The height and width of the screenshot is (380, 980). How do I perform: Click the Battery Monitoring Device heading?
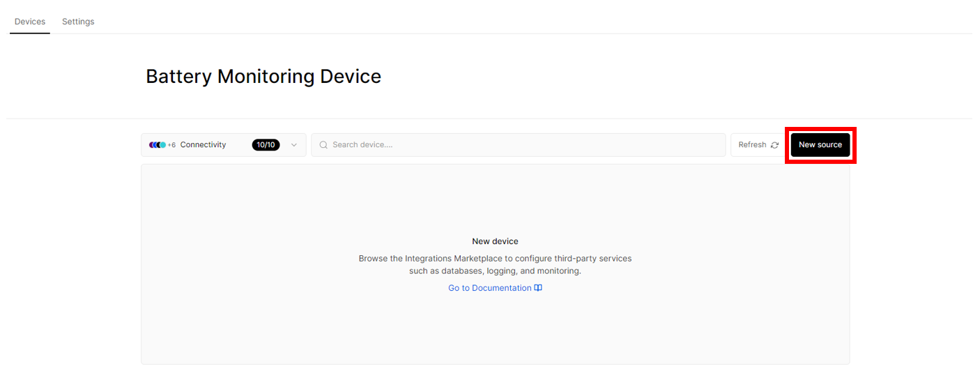pyautogui.click(x=263, y=76)
